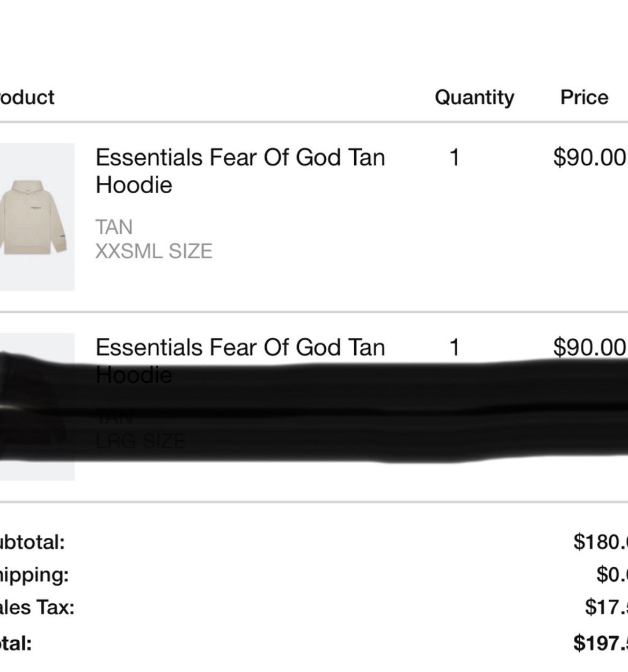Click the partially hidden LRG SIZE text

(141, 442)
